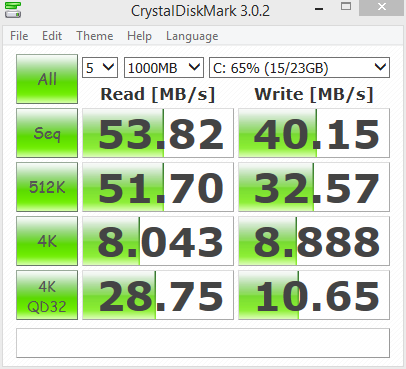Click the Seq read result 53.82
Viewport: 406px width, 369px height.
[158, 133]
